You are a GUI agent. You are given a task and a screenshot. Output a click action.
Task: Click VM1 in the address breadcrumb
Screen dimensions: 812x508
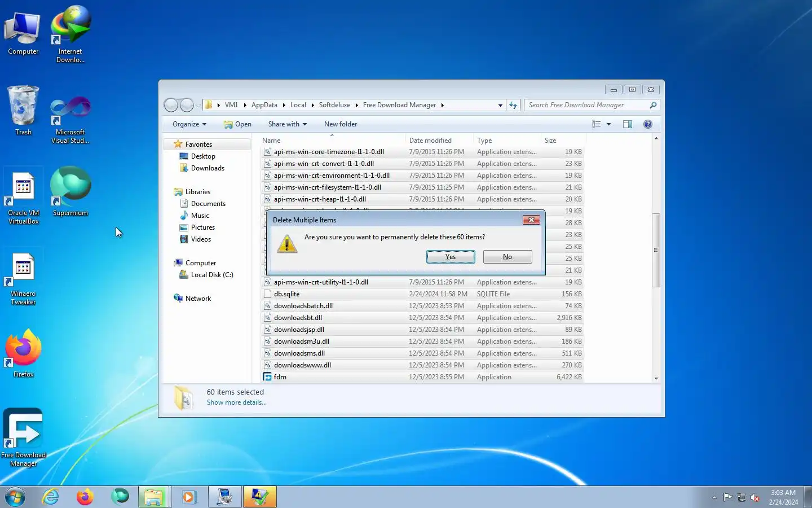pyautogui.click(x=231, y=105)
